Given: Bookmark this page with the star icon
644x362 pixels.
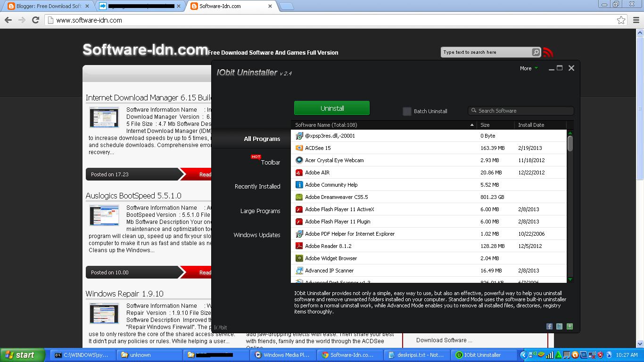Looking at the screenshot, I should [x=621, y=20].
